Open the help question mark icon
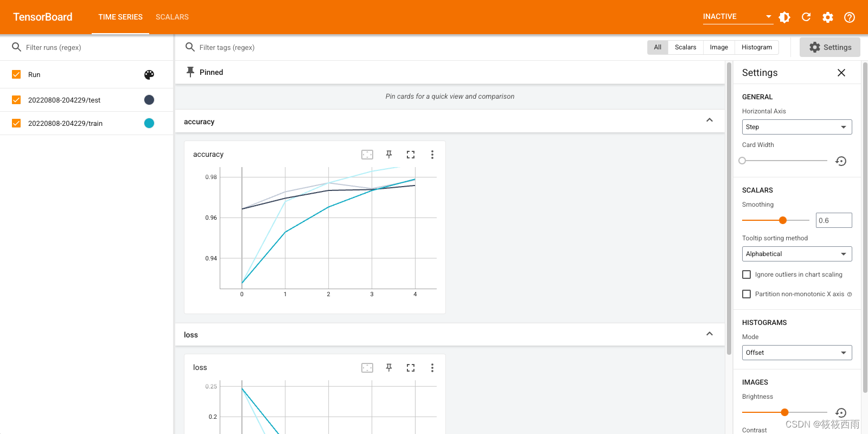The height and width of the screenshot is (434, 868). pyautogui.click(x=850, y=17)
